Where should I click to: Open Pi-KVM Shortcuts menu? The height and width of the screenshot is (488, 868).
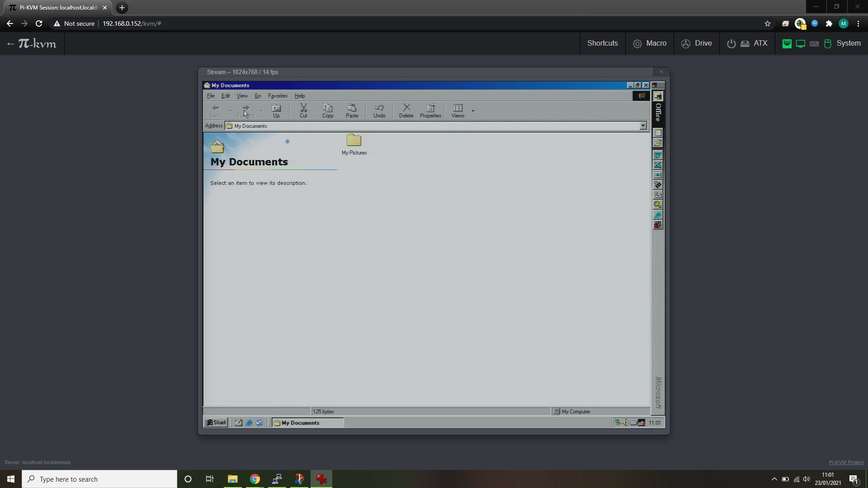[x=602, y=43]
